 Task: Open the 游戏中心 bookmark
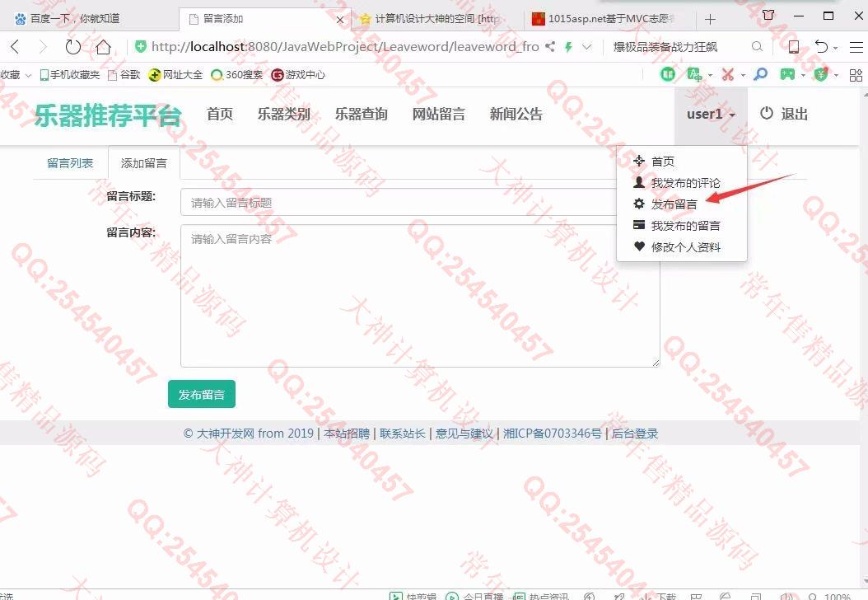298,75
